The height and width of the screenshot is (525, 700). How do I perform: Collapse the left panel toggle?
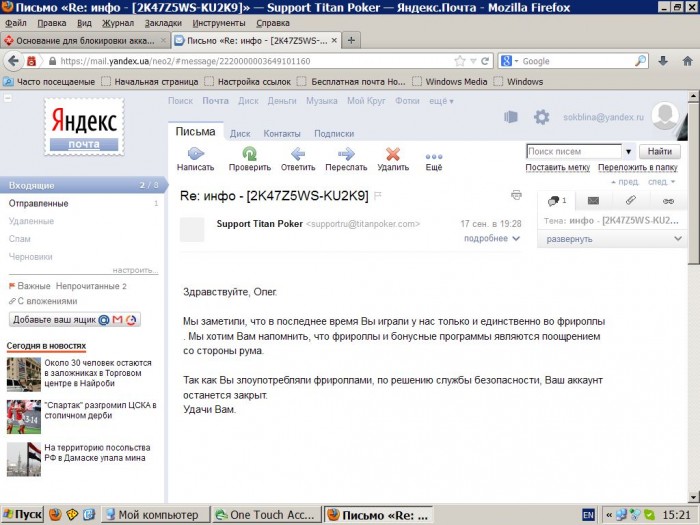point(8,98)
